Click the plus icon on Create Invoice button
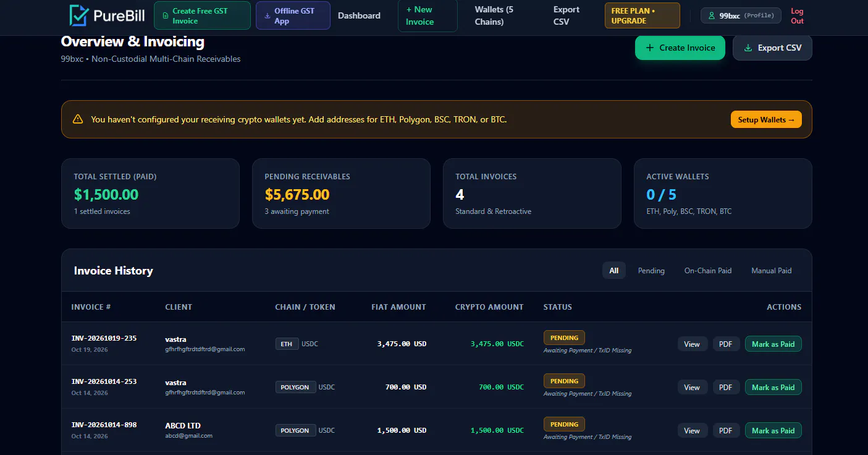 [649, 48]
